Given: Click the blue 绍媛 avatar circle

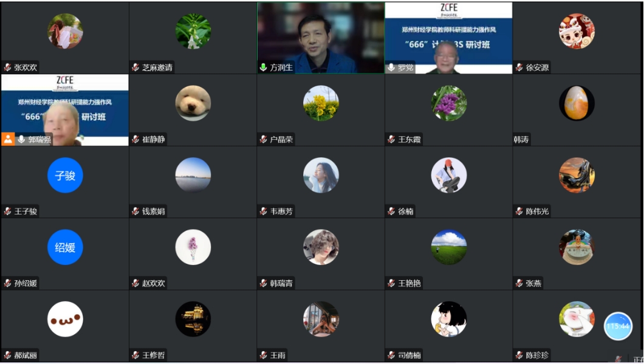Looking at the screenshot, I should (x=65, y=247).
